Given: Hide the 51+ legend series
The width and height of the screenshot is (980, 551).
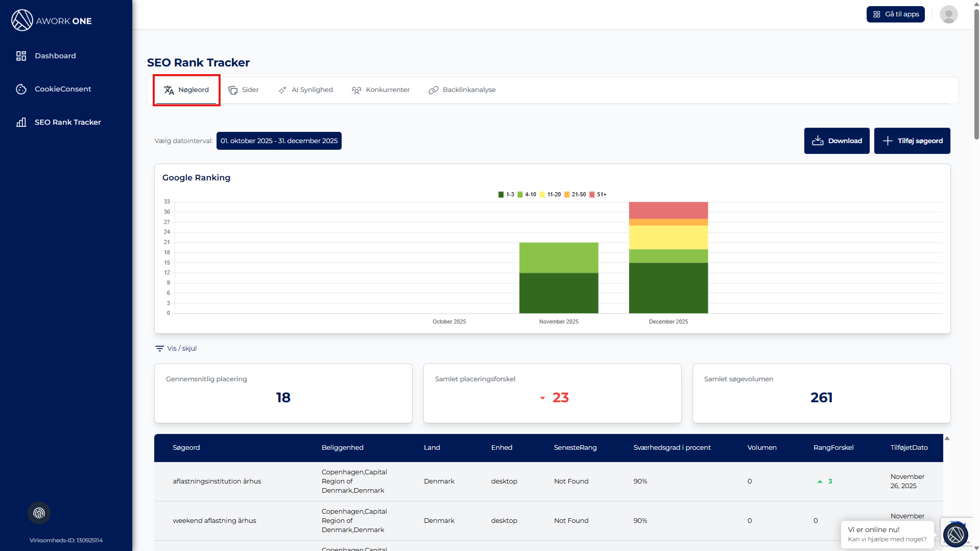Looking at the screenshot, I should [598, 195].
